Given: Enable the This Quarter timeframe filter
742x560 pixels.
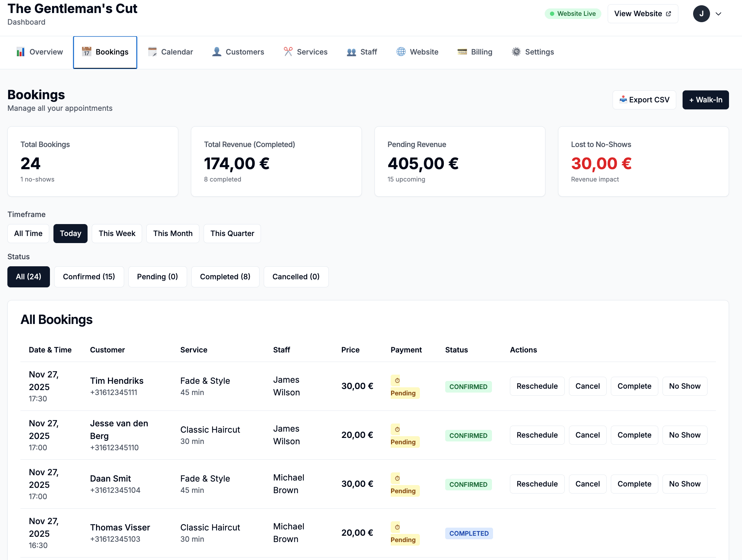Looking at the screenshot, I should point(232,233).
